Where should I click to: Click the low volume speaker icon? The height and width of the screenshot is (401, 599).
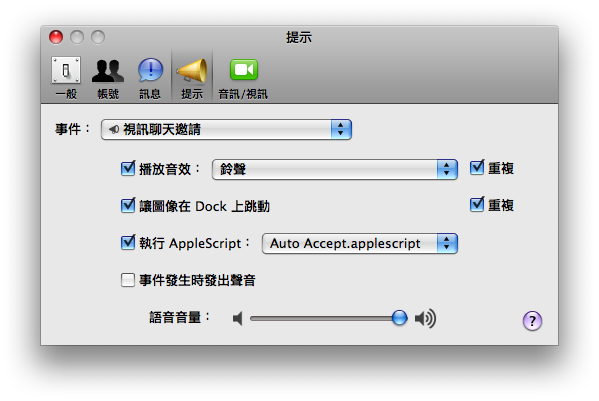coord(238,318)
